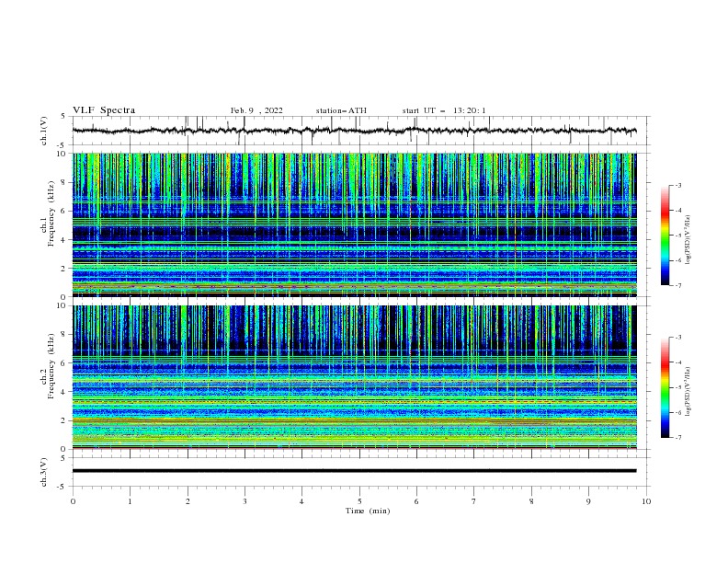728x563 pixels.
Task: Click the lower log(PSD)(V²/Hz) color bar label
Action: point(688,391)
